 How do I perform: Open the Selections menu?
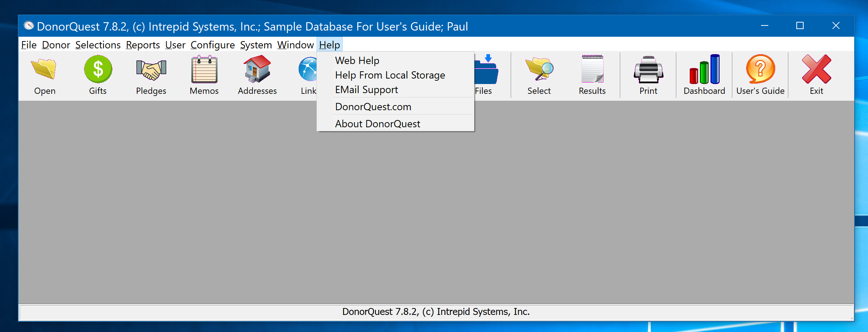coord(98,45)
